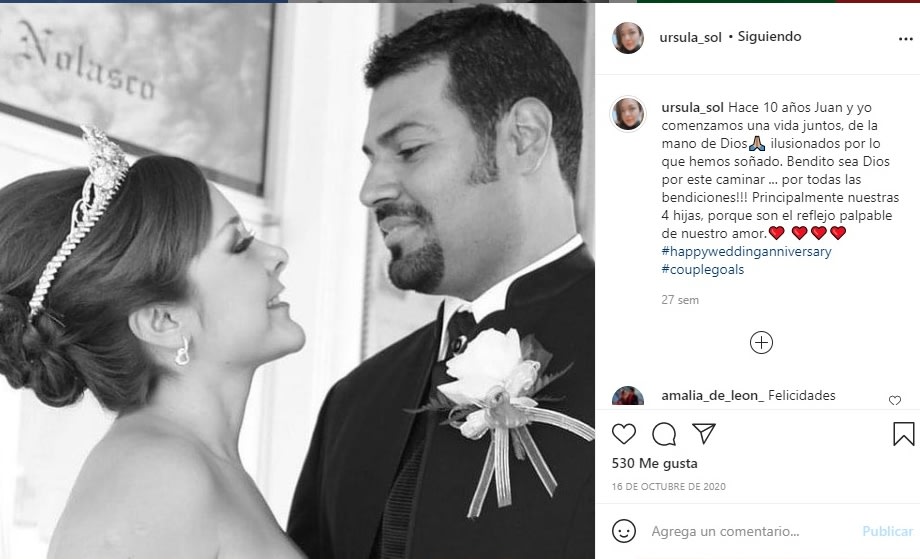Like the post with the heart icon
920x559 pixels.
point(624,434)
